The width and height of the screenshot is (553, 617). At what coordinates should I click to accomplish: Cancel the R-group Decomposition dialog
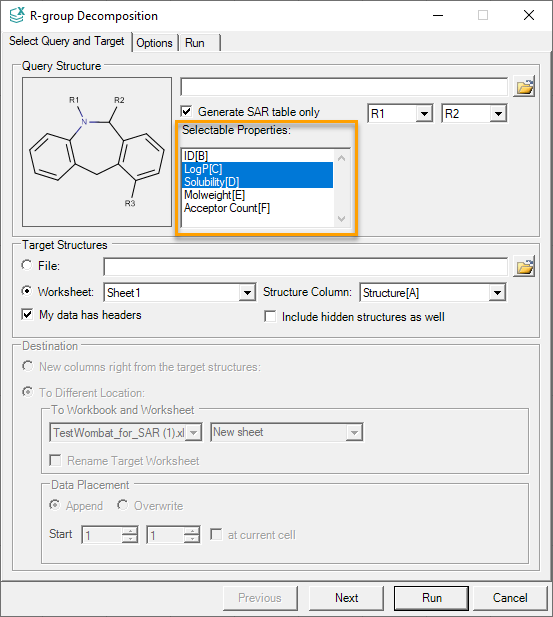(510, 598)
